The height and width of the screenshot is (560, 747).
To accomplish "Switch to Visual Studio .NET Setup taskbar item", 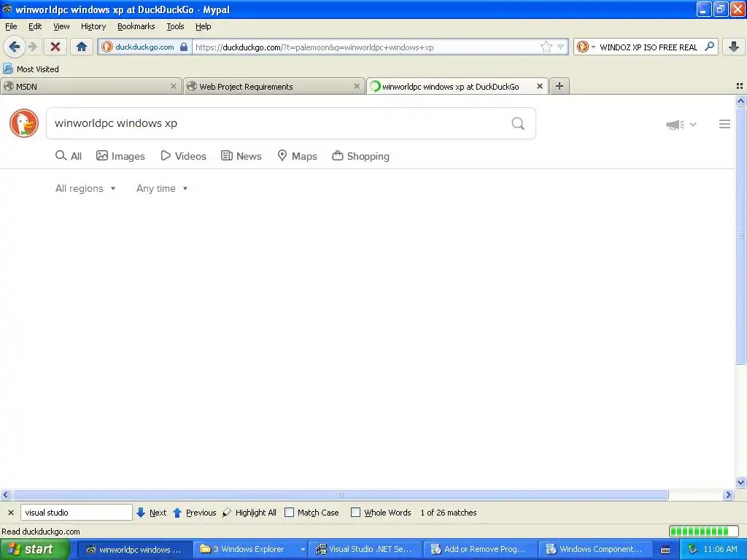I will click(x=366, y=550).
